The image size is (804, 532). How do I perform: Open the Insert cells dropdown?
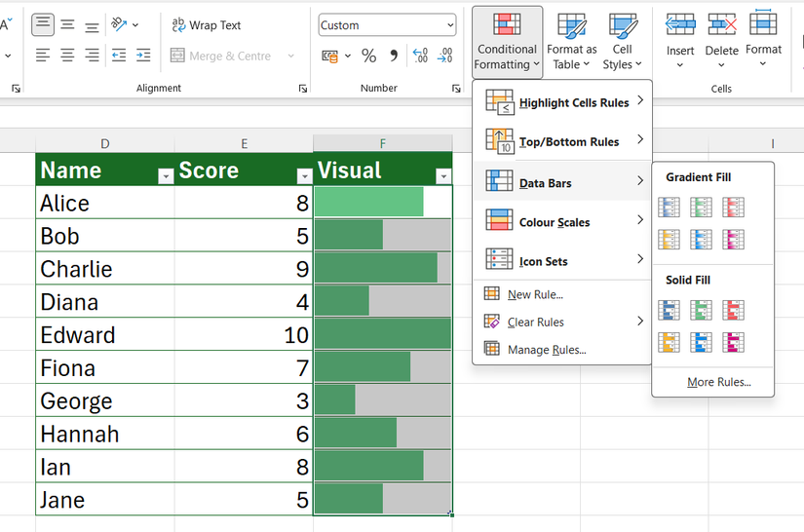coord(680,42)
